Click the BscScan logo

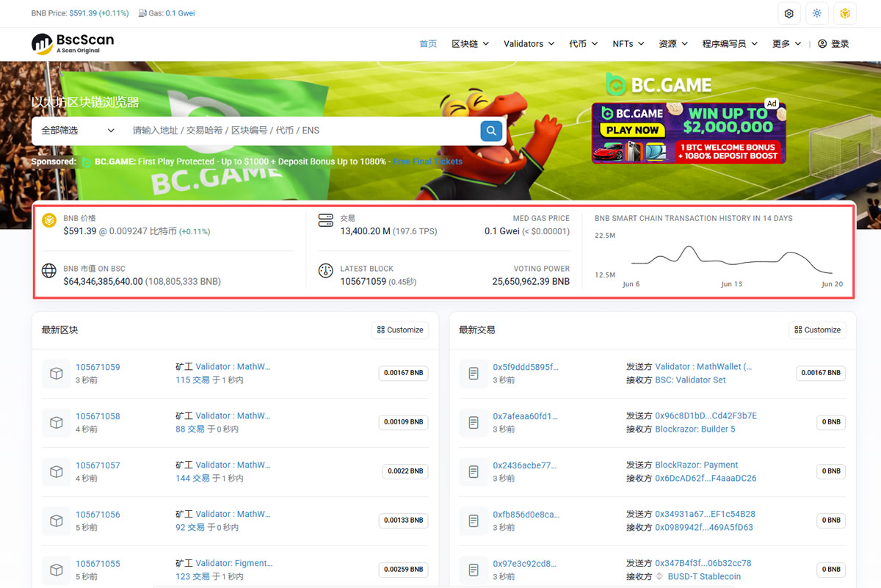[x=73, y=43]
